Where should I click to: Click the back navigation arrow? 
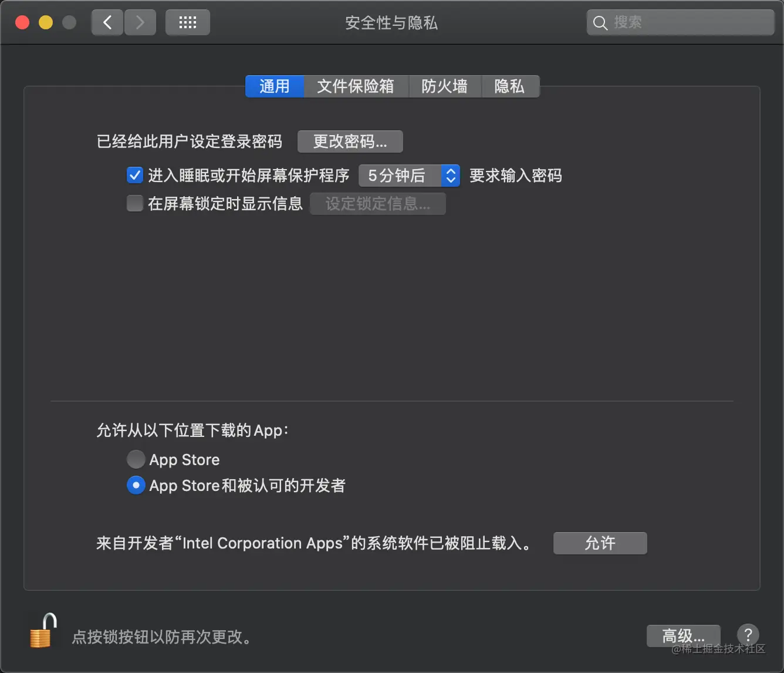[x=107, y=23]
